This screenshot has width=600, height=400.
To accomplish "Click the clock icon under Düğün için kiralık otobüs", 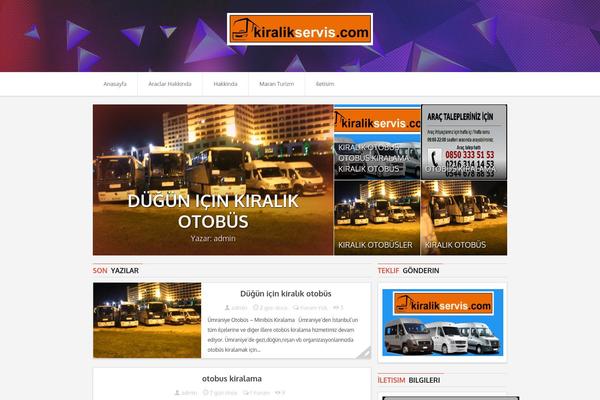I will [x=256, y=308].
